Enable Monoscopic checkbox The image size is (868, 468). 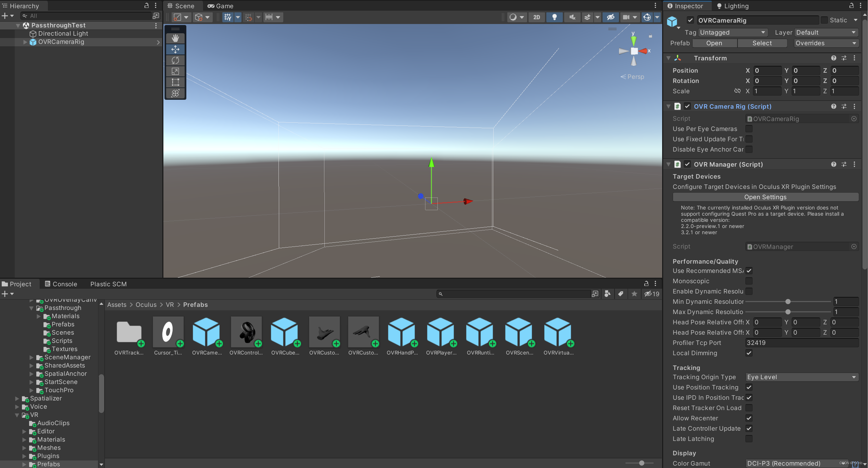click(749, 281)
